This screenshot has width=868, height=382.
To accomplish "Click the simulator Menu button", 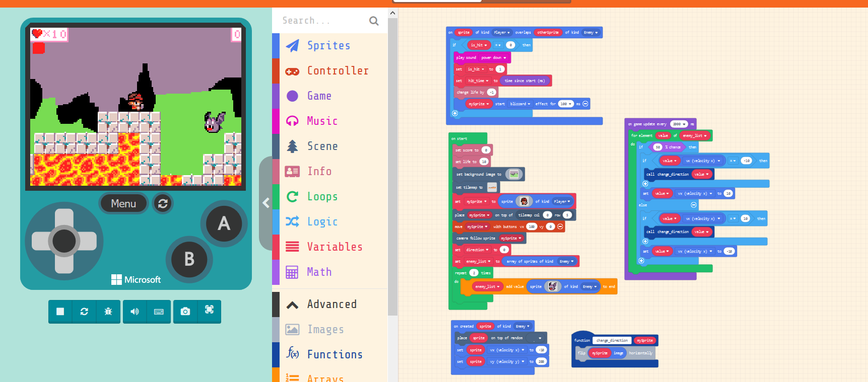I will click(123, 203).
